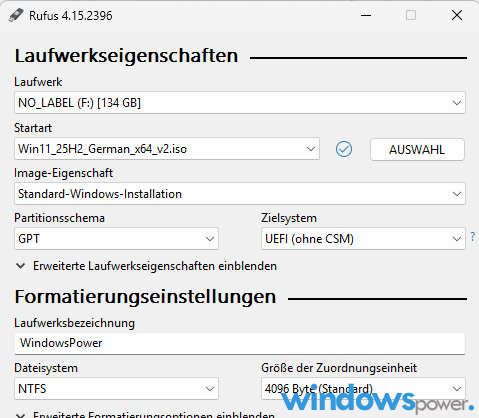Expand Erweiterte Formatierungsoptionen einblenden
The height and width of the screenshot is (418, 479).
click(146, 414)
